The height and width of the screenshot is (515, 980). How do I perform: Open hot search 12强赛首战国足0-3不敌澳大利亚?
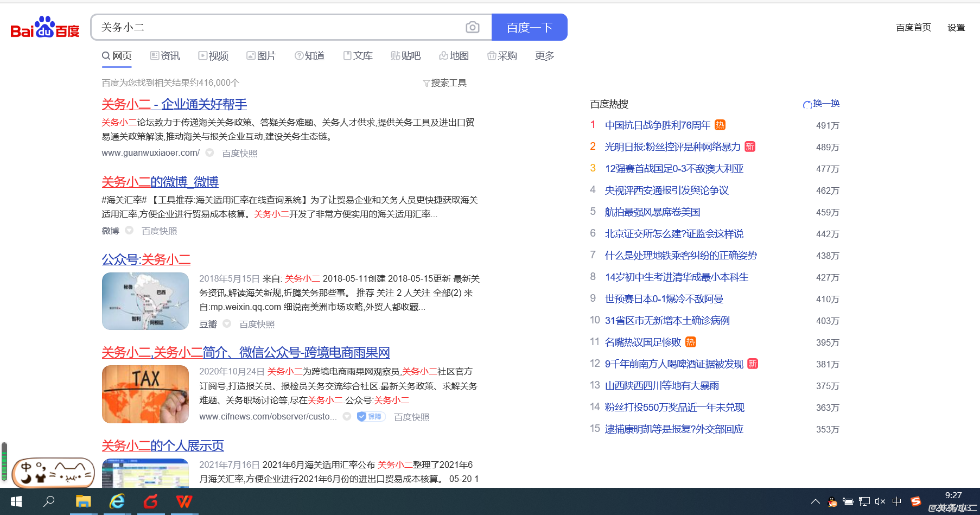click(x=674, y=169)
